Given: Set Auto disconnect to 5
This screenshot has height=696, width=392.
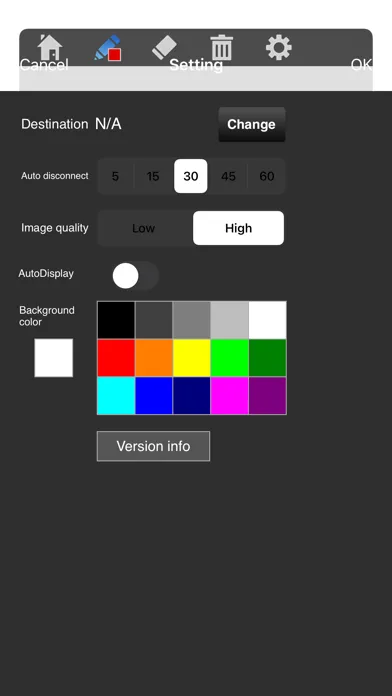Looking at the screenshot, I should pyautogui.click(x=115, y=176).
